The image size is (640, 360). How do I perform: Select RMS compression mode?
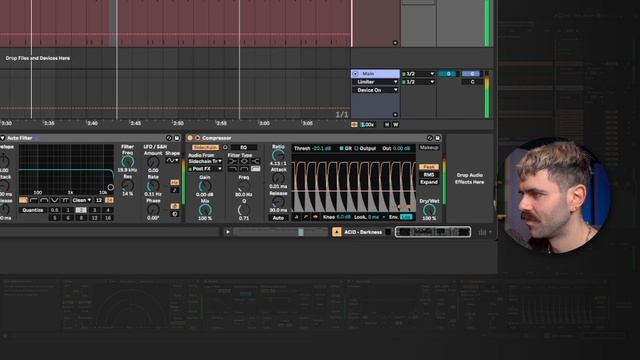tap(429, 175)
